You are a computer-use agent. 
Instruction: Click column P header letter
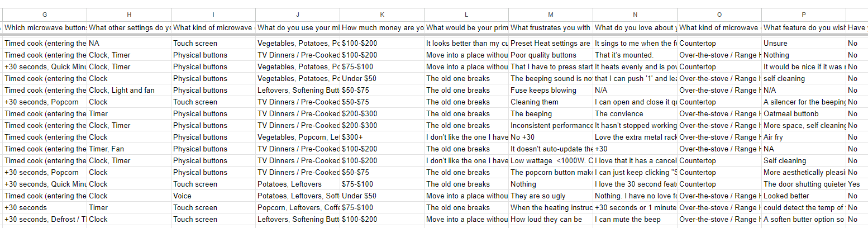point(803,15)
